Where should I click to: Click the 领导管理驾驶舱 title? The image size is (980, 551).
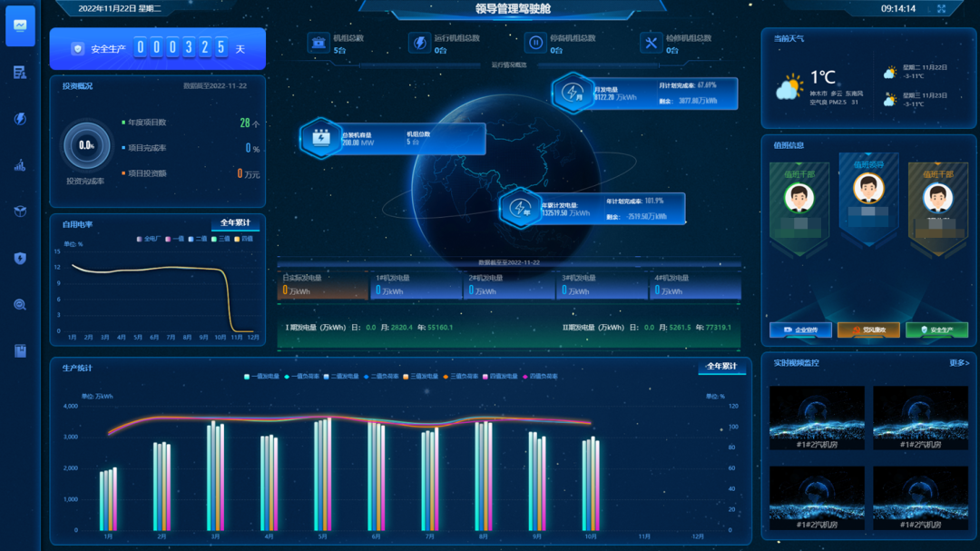(513, 9)
